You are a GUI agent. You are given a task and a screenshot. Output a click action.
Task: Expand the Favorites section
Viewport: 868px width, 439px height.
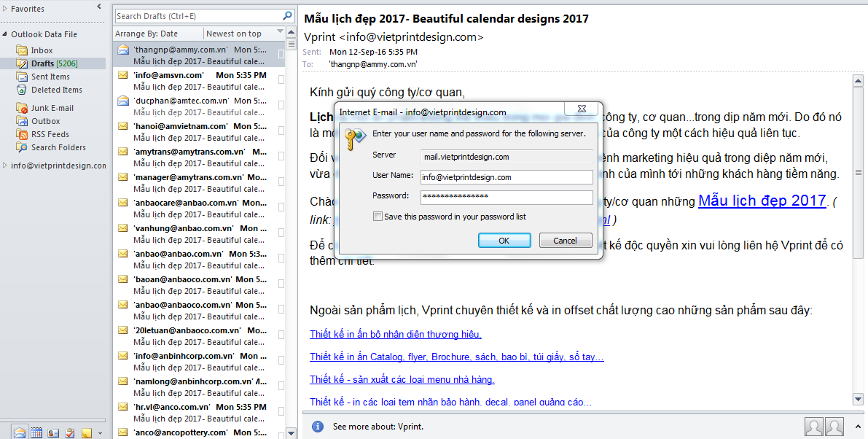pyautogui.click(x=5, y=9)
